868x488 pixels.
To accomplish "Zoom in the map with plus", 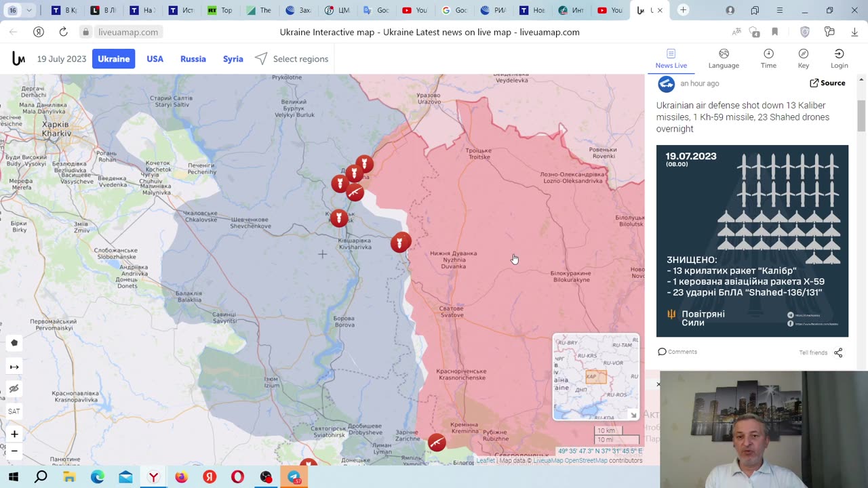I will [x=14, y=434].
